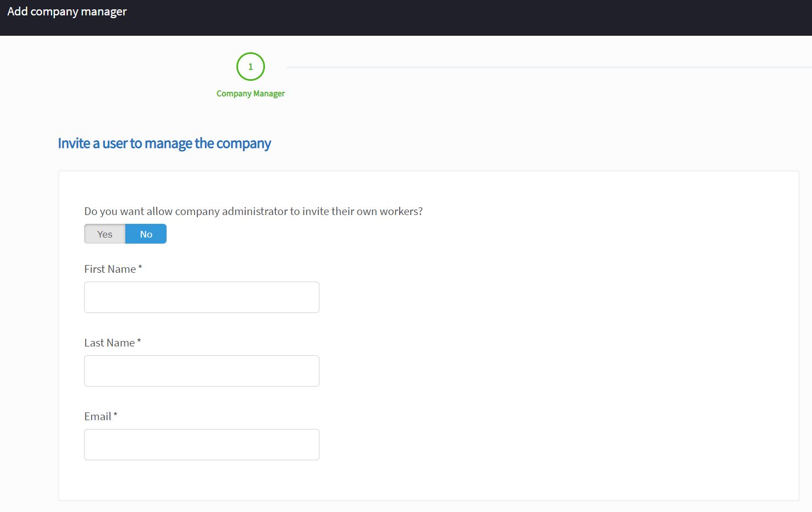Click the asterisk beside Email

point(115,415)
